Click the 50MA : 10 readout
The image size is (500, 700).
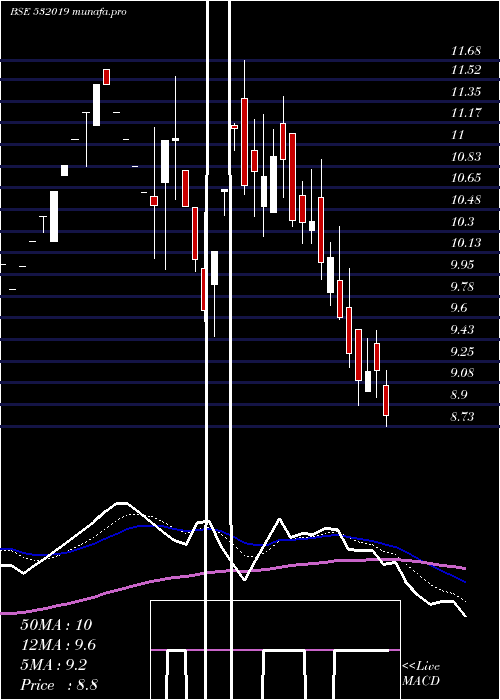(x=56, y=625)
